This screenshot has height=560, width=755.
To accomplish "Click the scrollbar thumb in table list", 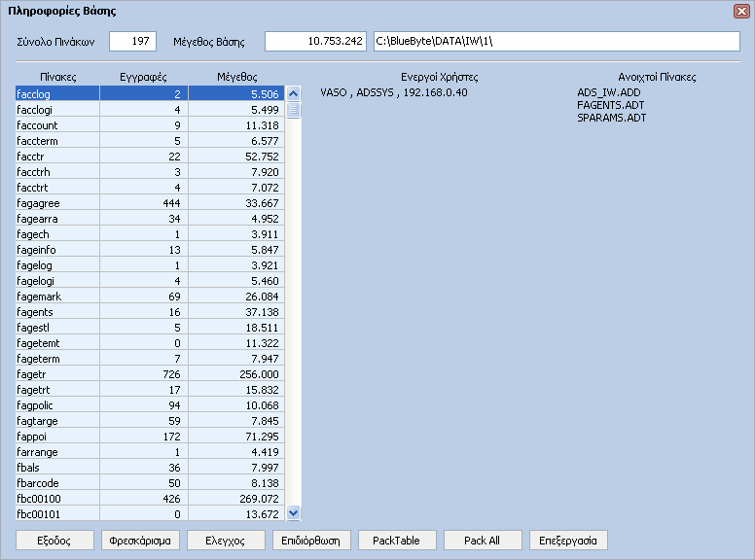I will point(293,110).
